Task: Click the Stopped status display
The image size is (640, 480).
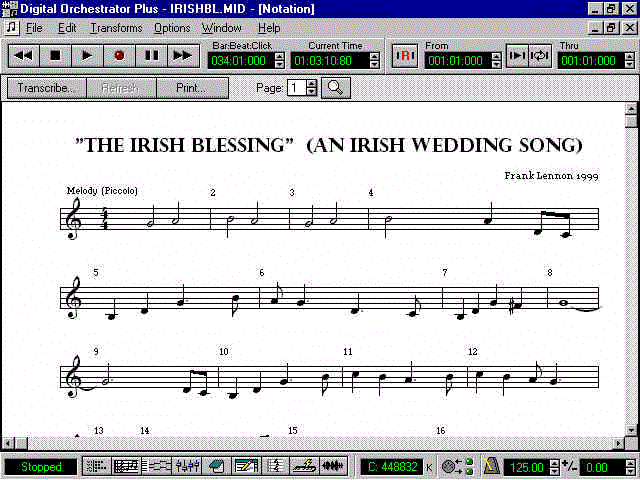Action: 40,467
